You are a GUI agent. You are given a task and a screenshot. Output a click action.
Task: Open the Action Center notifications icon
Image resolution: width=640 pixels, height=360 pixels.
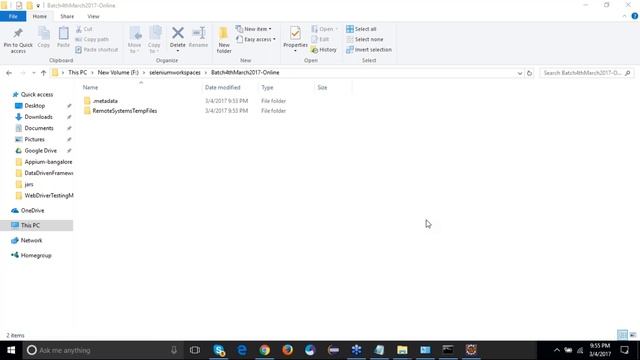(x=624, y=350)
